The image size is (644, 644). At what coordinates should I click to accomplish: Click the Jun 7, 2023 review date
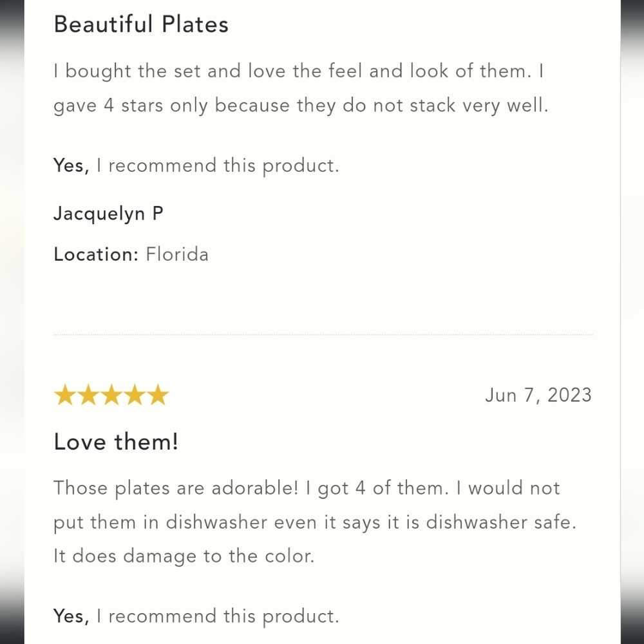(538, 395)
